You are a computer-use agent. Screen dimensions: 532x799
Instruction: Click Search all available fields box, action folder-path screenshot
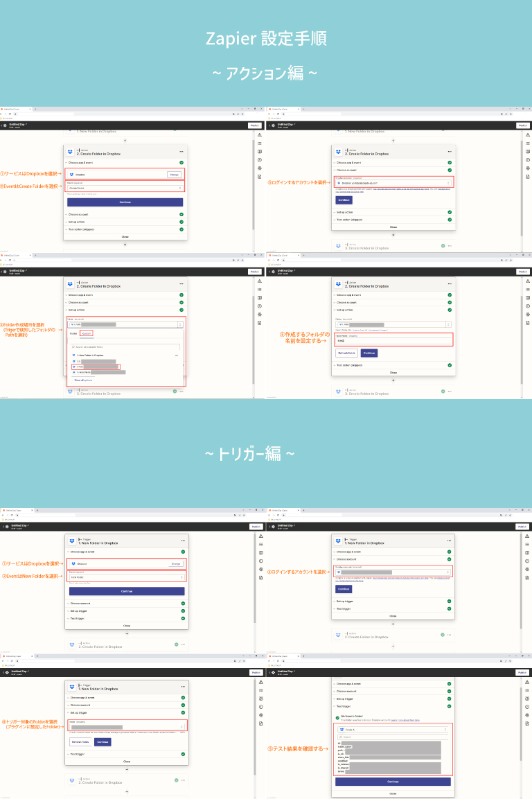pyautogui.click(x=125, y=347)
